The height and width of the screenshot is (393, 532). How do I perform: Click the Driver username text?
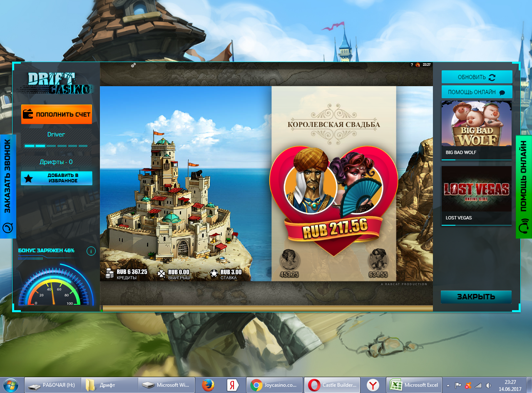tap(56, 134)
